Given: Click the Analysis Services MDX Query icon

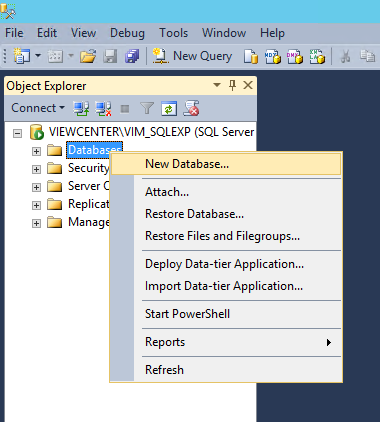Looking at the screenshot, I should pos(273,56).
